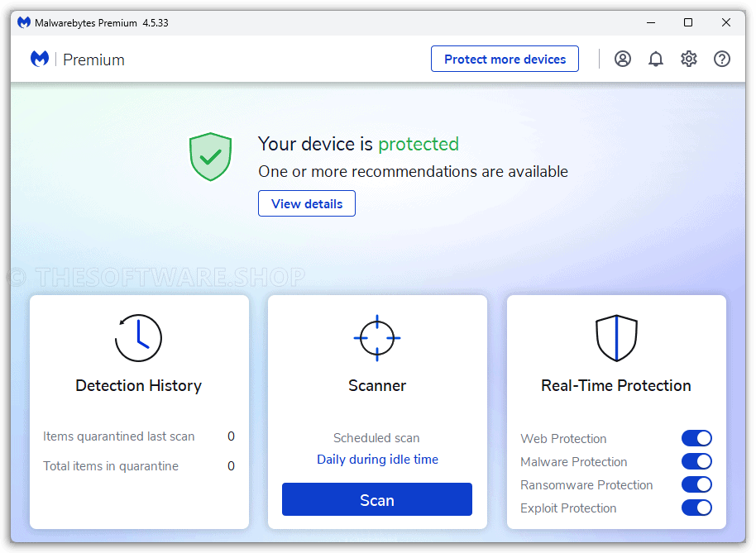Image resolution: width=756 pixels, height=553 pixels.
Task: Open the notifications bell
Action: [655, 59]
